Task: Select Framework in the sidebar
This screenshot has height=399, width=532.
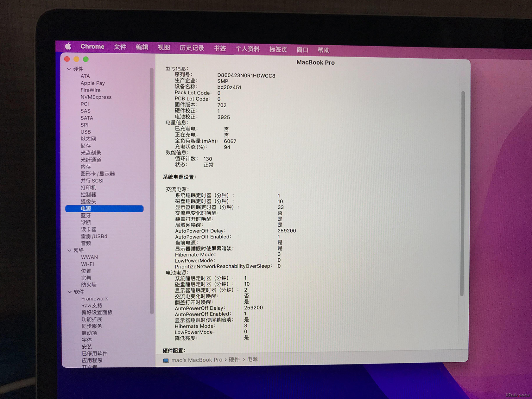Action: (x=95, y=299)
